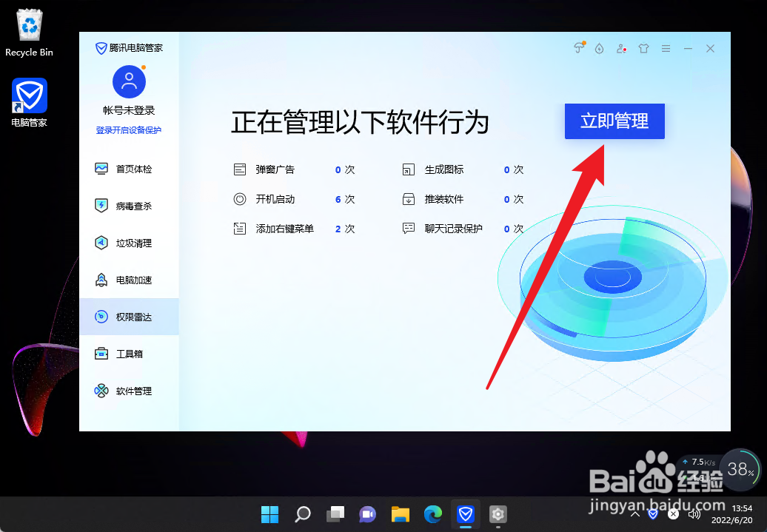
Task: Click the 首页体检 monitor icon
Action: (101, 169)
